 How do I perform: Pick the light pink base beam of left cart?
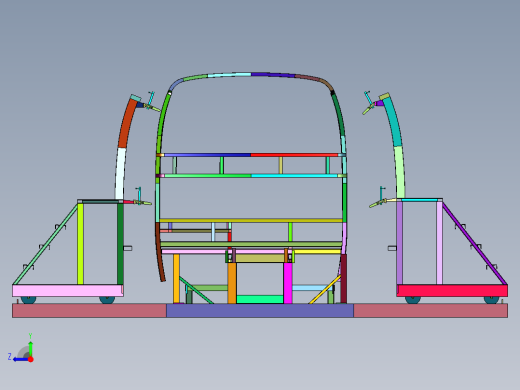click(68, 290)
